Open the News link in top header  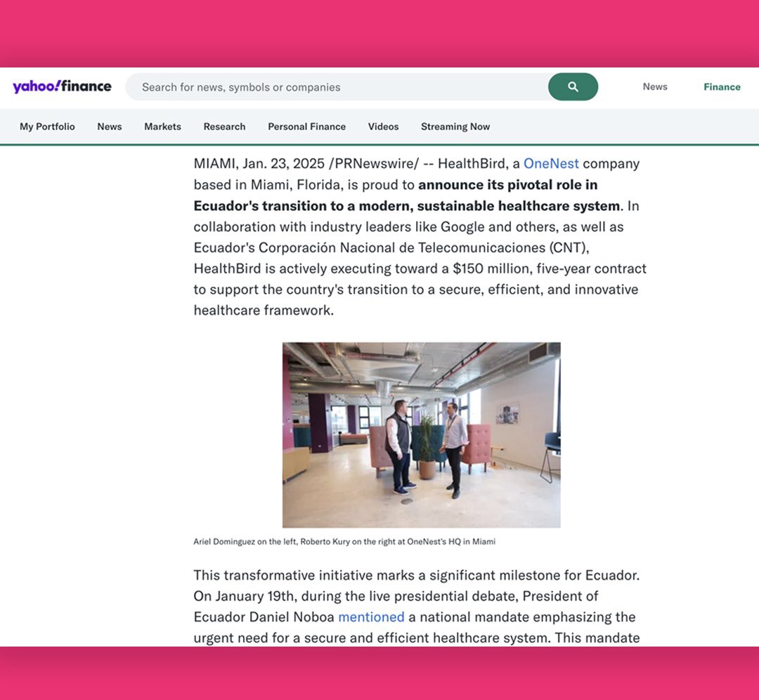pos(655,86)
